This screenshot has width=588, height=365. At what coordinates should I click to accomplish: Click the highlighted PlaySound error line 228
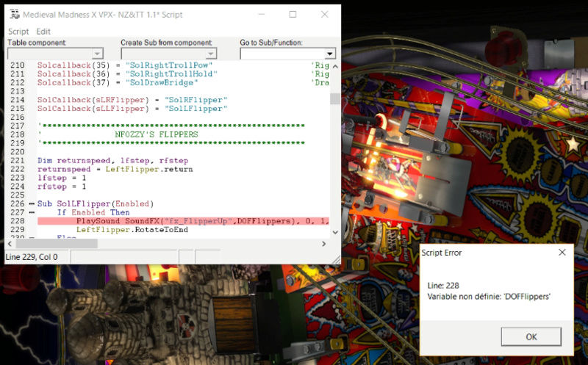tap(183, 221)
